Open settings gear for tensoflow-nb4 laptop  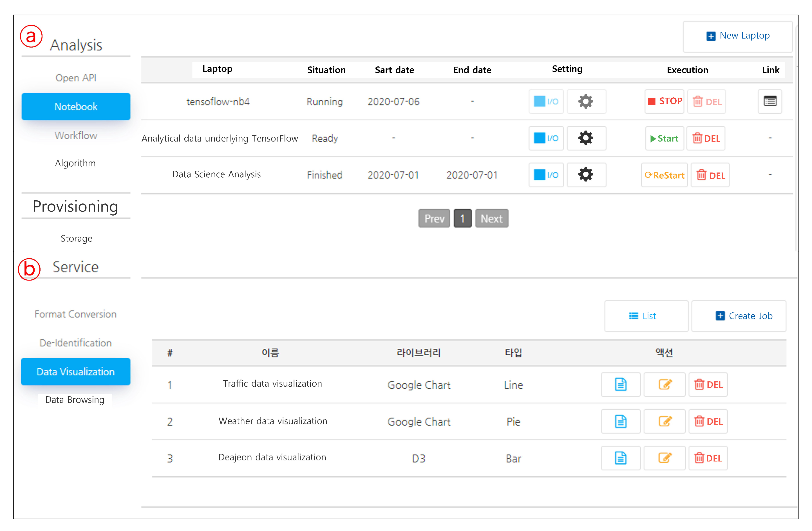point(586,102)
